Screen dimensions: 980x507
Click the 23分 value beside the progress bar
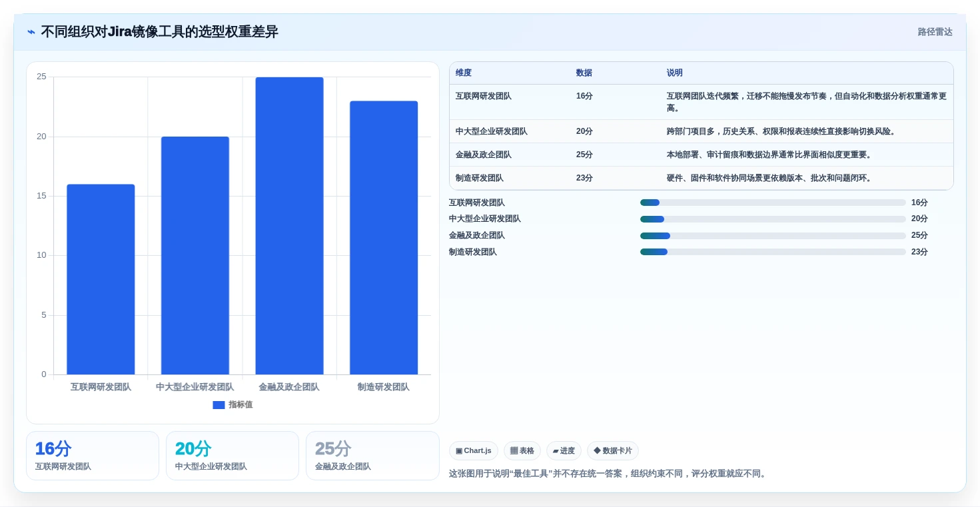pyautogui.click(x=919, y=252)
